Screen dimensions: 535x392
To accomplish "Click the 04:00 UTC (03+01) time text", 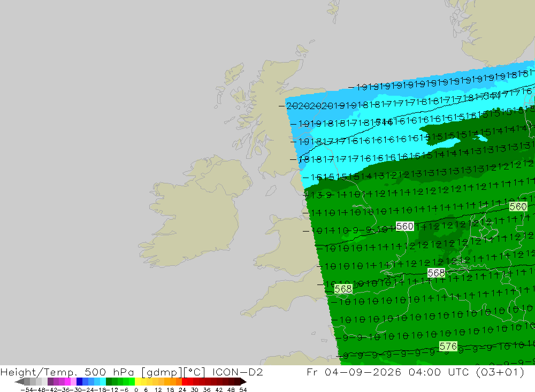I will coord(467,372).
